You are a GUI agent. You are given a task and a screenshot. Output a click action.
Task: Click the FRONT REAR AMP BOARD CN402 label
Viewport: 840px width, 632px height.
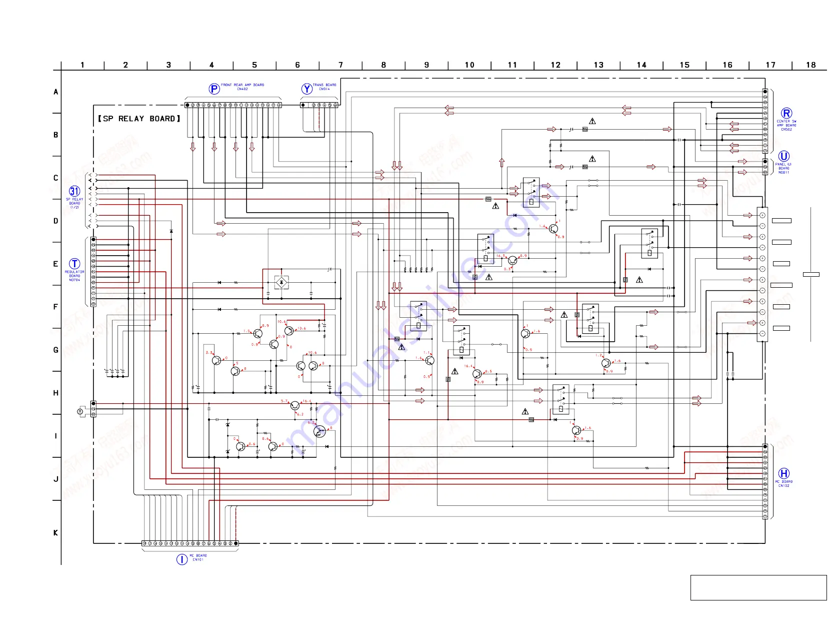[242, 87]
